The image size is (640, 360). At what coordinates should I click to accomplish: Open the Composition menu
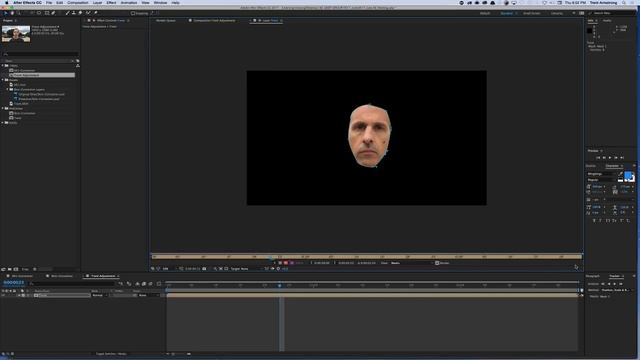pos(78,2)
